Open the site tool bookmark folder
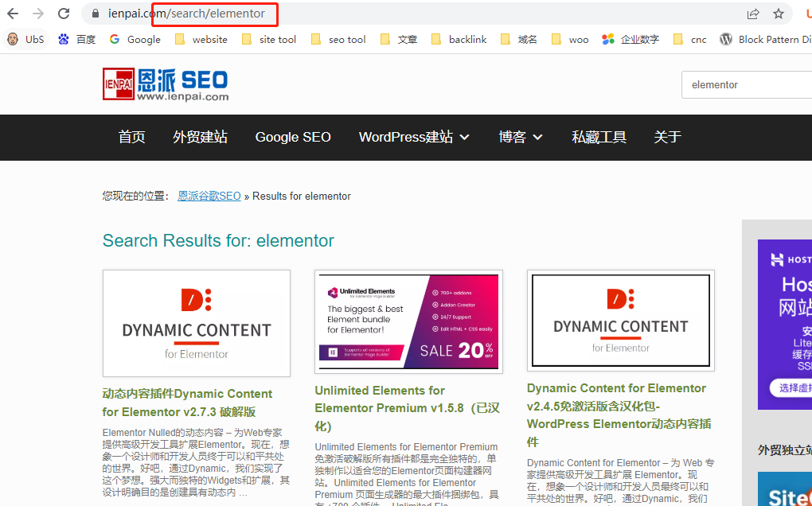812x506 pixels. pos(269,39)
